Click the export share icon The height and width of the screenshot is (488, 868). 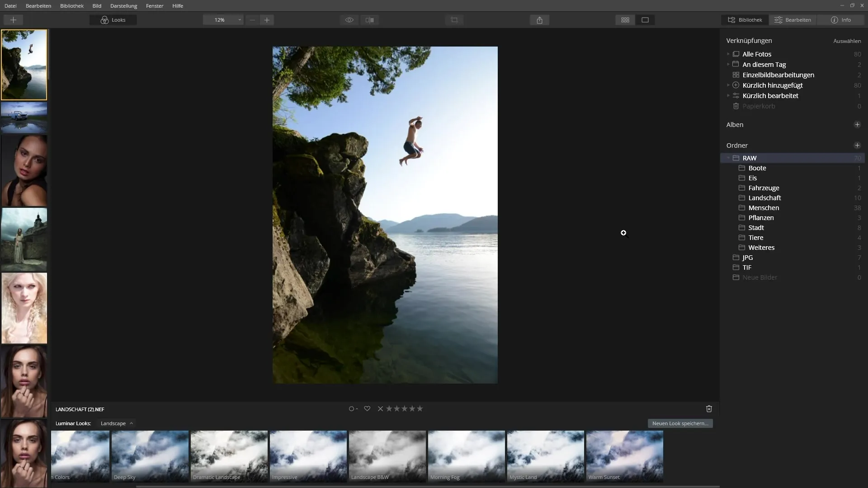[539, 20]
